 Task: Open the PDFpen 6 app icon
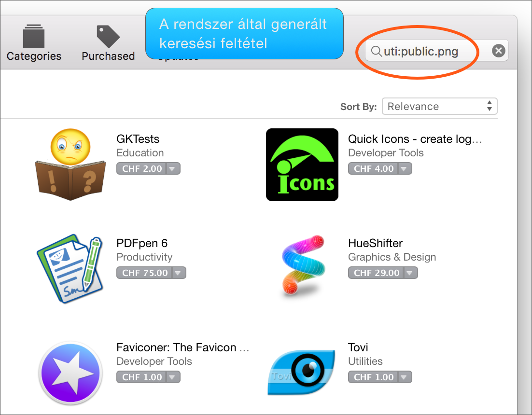[x=70, y=268]
